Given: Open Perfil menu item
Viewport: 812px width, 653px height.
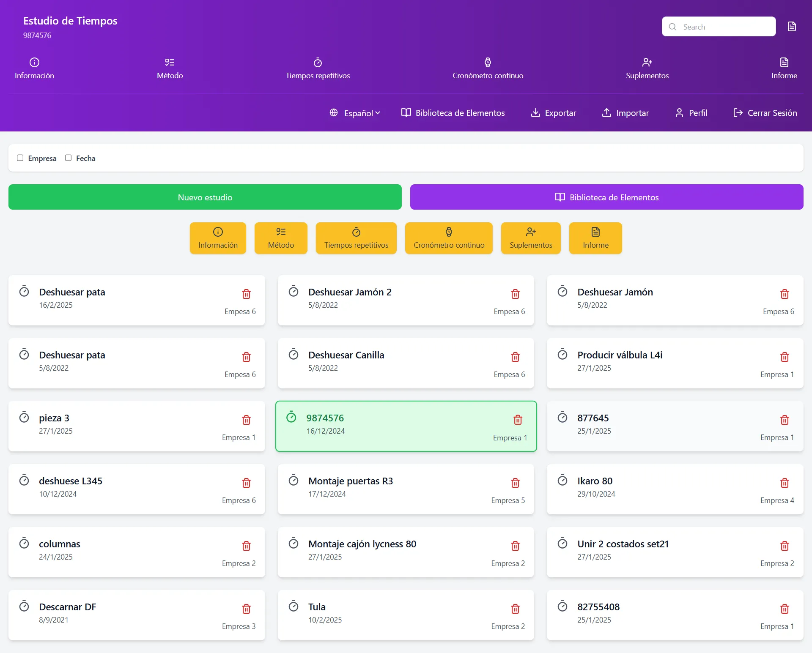Looking at the screenshot, I should click(691, 112).
